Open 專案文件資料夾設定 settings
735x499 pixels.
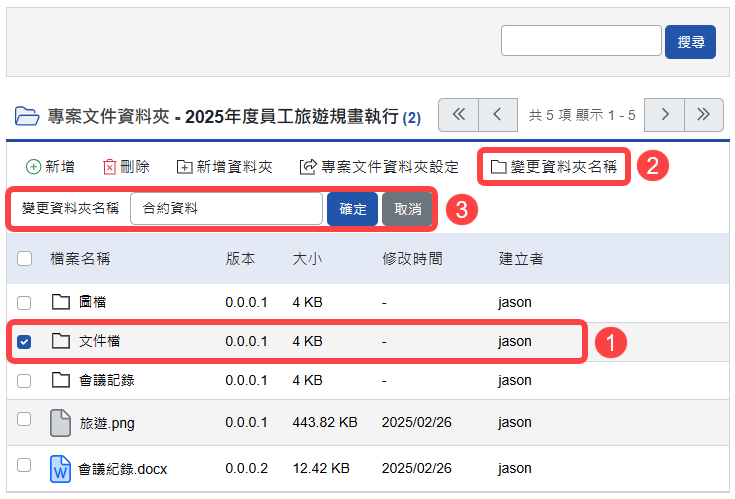[379, 167]
